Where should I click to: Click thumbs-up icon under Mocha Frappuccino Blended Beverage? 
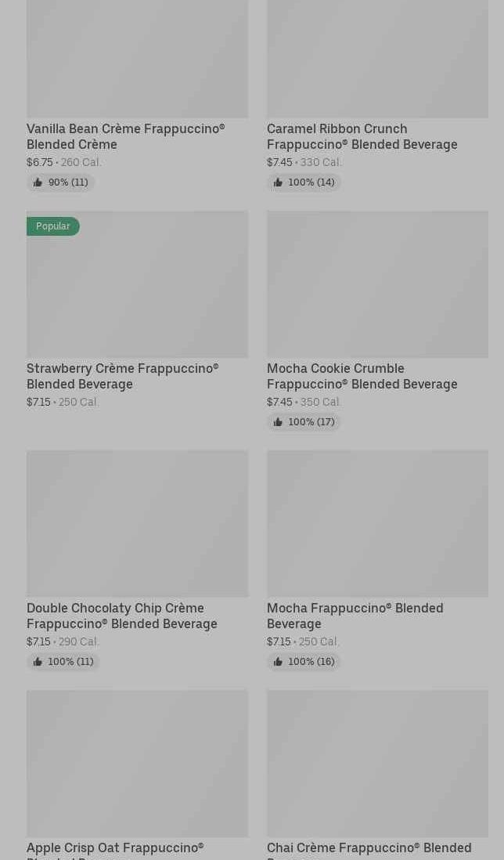(x=278, y=662)
